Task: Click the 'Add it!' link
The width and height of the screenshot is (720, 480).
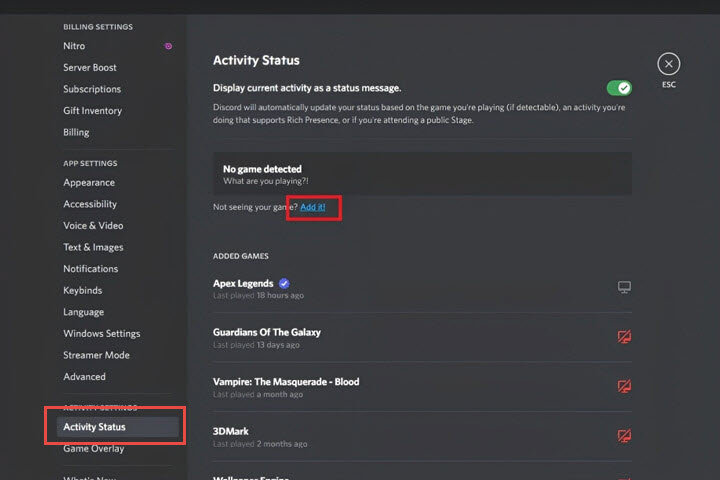Action: click(313, 207)
